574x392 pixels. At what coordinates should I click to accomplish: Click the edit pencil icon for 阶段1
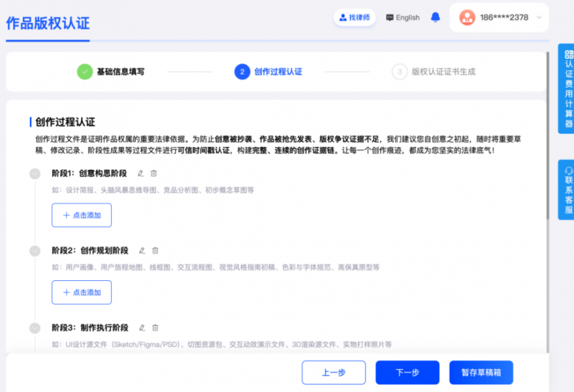(141, 173)
